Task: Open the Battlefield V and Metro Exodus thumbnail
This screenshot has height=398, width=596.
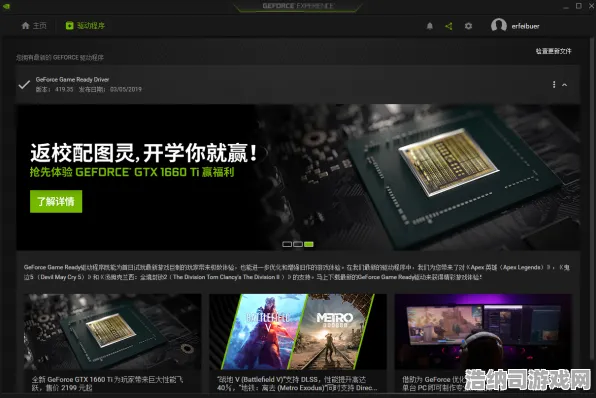Action: click(298, 331)
